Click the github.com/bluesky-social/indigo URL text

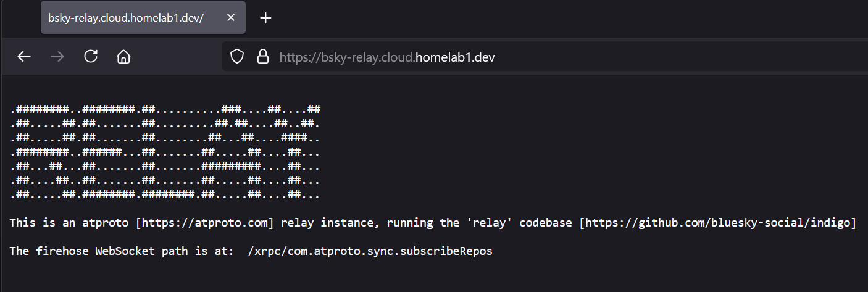point(717,223)
